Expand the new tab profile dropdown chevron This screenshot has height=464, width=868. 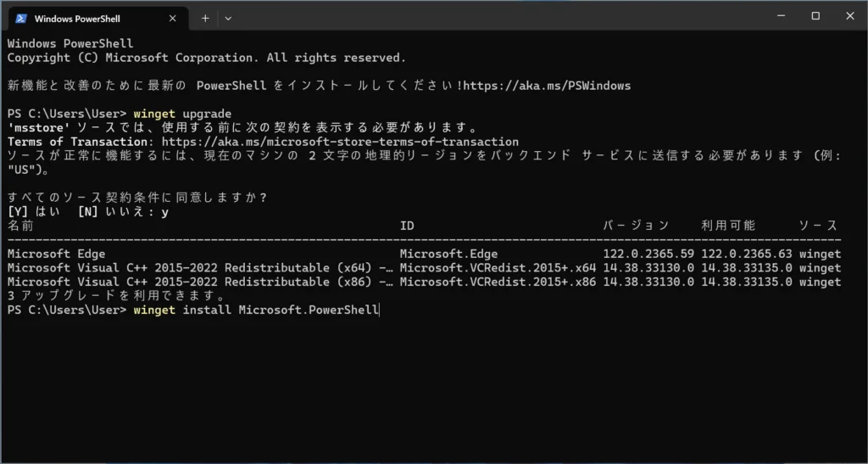(x=228, y=18)
